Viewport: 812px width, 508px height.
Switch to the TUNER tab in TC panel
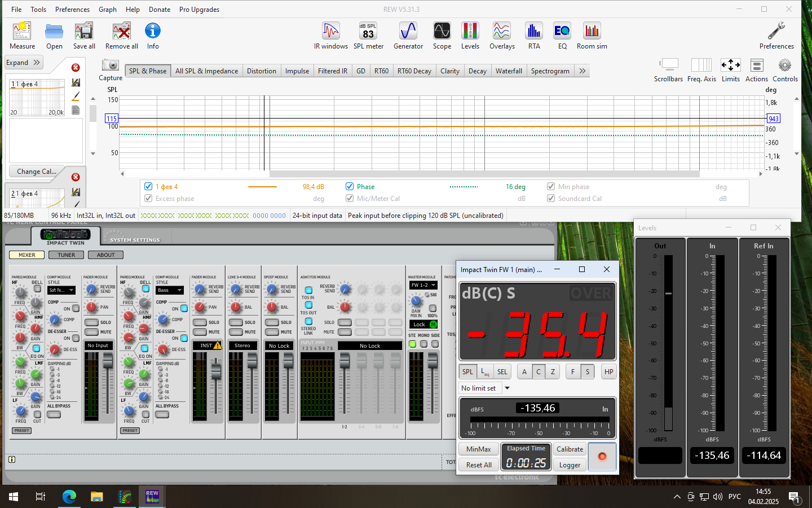(x=66, y=255)
